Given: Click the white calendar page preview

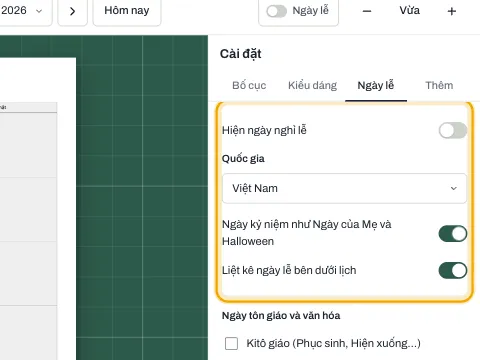Looking at the screenshot, I should click(38, 209).
